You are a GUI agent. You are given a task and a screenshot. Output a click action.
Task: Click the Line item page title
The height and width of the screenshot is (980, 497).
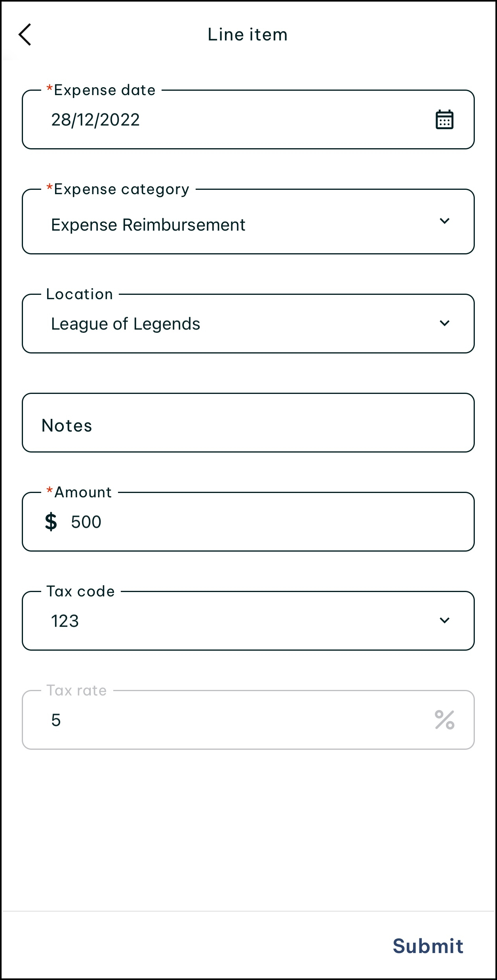248,35
